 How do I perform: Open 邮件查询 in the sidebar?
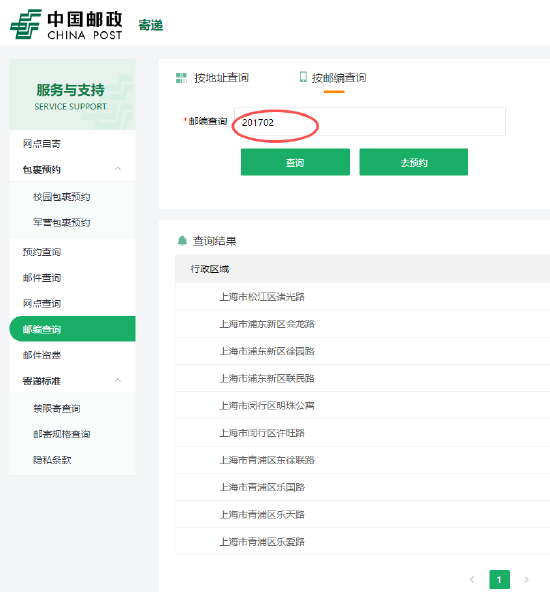click(42, 278)
